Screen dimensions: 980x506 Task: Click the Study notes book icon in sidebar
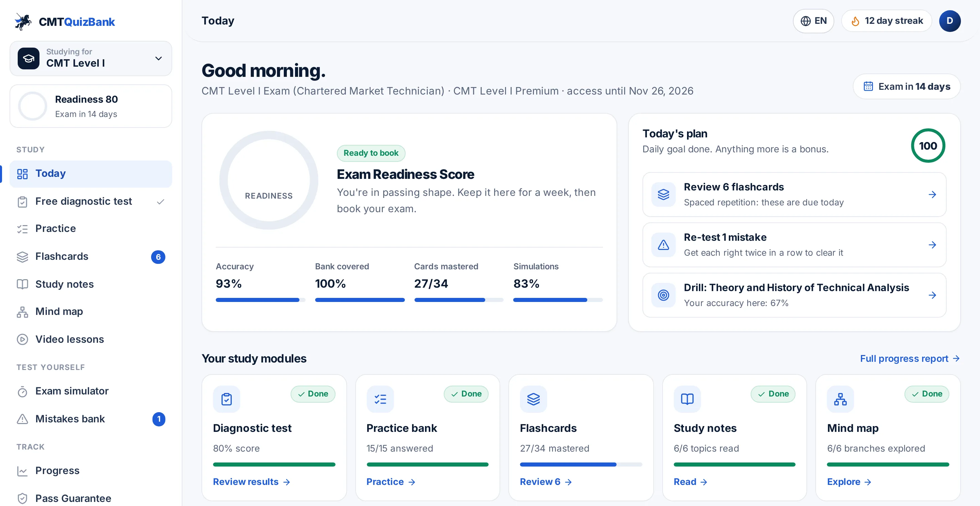click(x=22, y=284)
